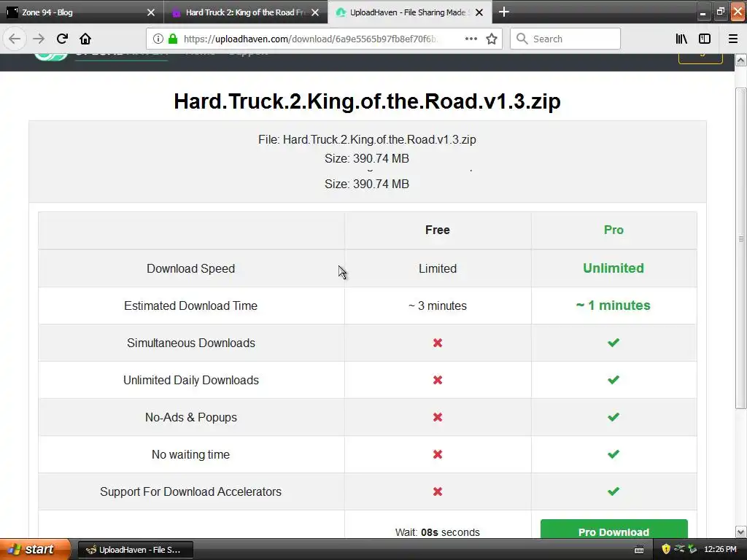The width and height of the screenshot is (747, 560).
Task: Click No waiting time row label
Action: (x=190, y=454)
